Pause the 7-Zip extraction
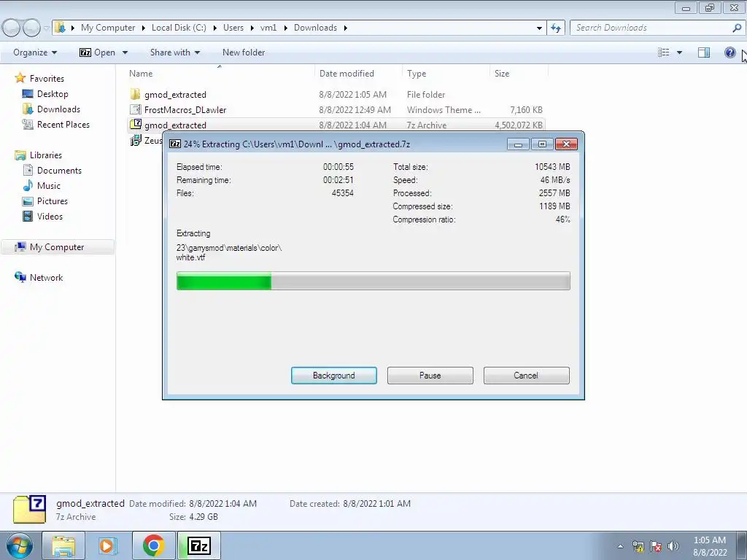This screenshot has width=747, height=560. (430, 376)
